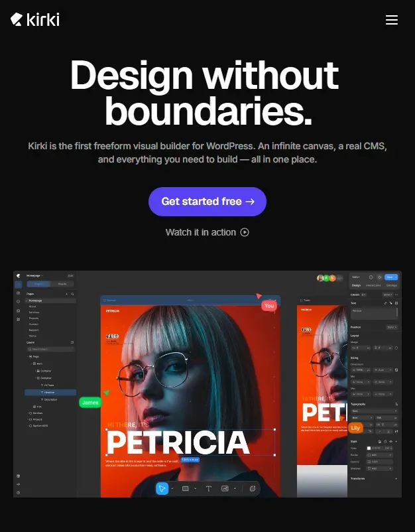The height and width of the screenshot is (532, 415).
Task: Click the blue Save button
Action: (x=391, y=277)
